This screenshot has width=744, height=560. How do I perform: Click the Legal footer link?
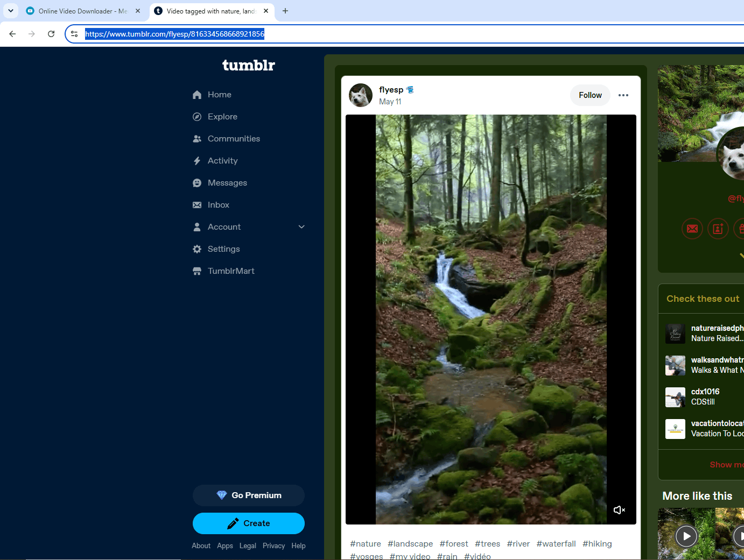248,545
